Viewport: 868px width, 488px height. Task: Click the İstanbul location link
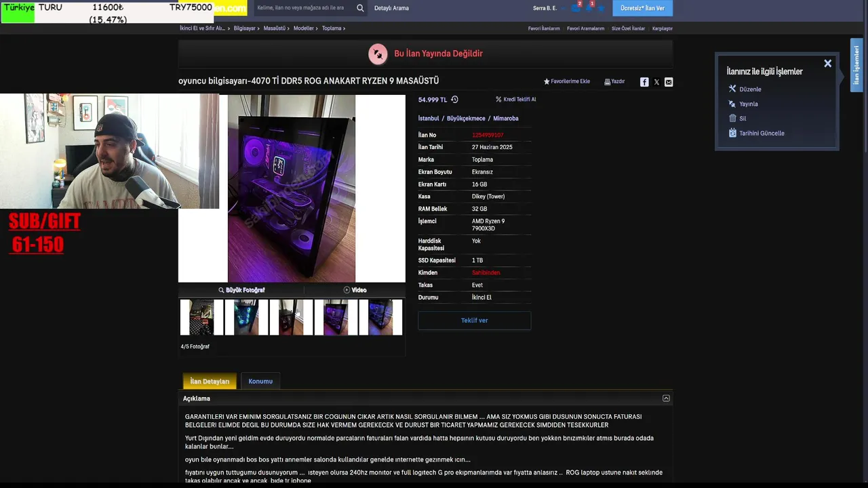click(x=429, y=119)
